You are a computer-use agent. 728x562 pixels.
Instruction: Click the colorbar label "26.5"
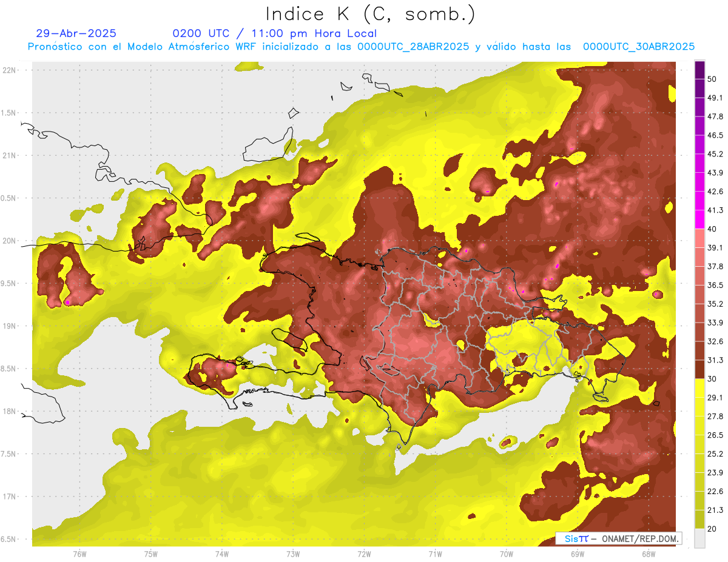pos(715,435)
